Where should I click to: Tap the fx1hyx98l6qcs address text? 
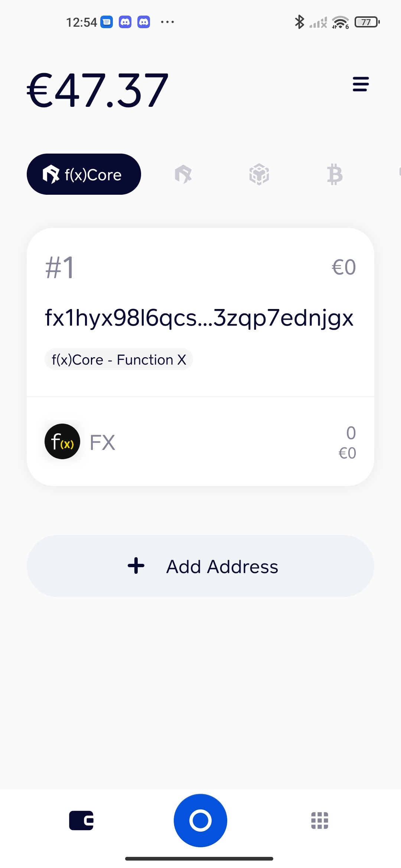[199, 318]
